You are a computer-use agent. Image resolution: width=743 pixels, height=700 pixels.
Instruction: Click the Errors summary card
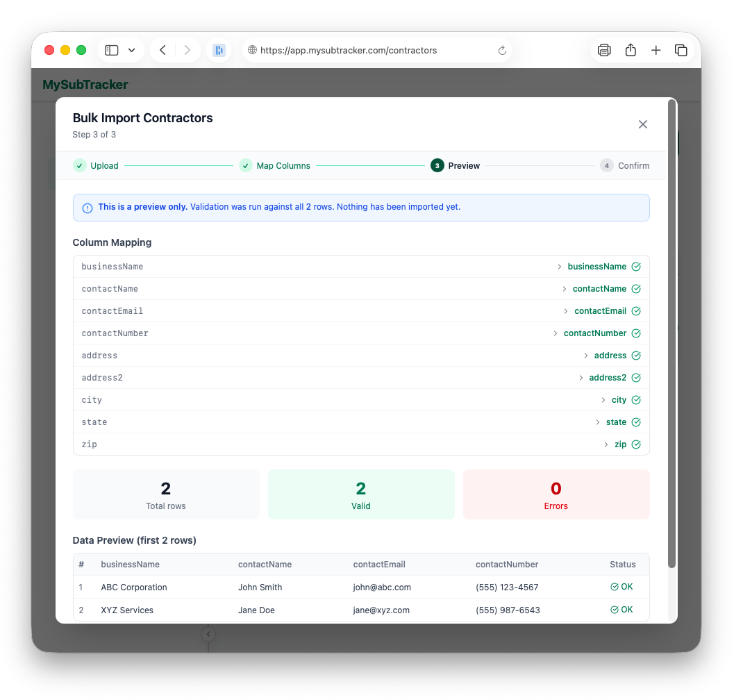[x=556, y=494]
